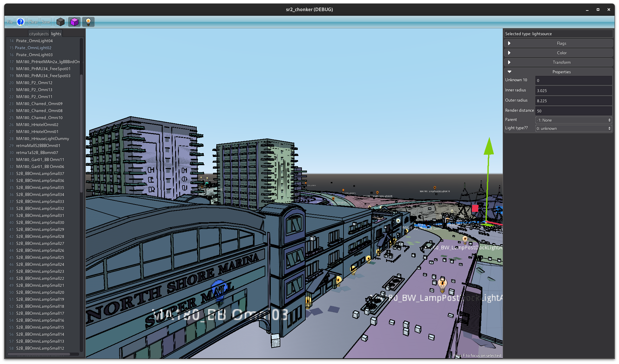
Task: Switch to the cityobjects tab
Action: click(x=38, y=33)
